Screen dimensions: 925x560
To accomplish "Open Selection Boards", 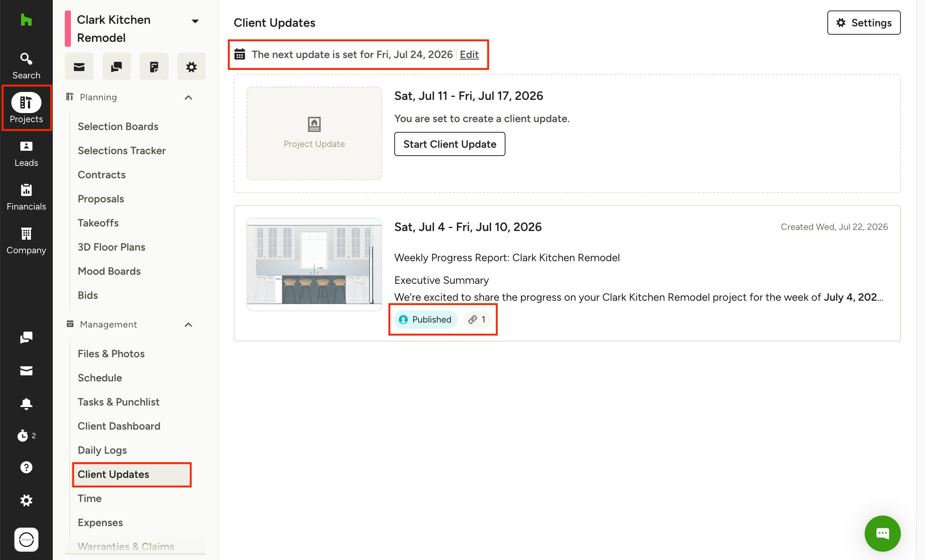I will pos(118,127).
